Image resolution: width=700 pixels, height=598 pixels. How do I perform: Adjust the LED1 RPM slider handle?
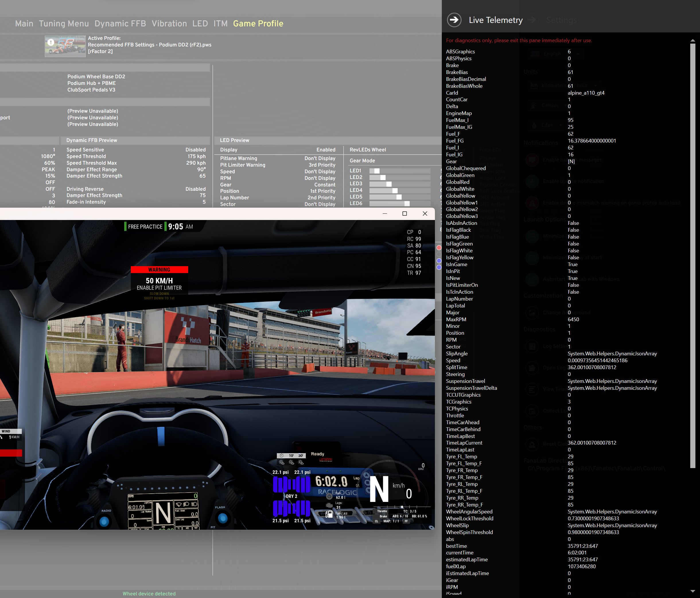point(377,171)
